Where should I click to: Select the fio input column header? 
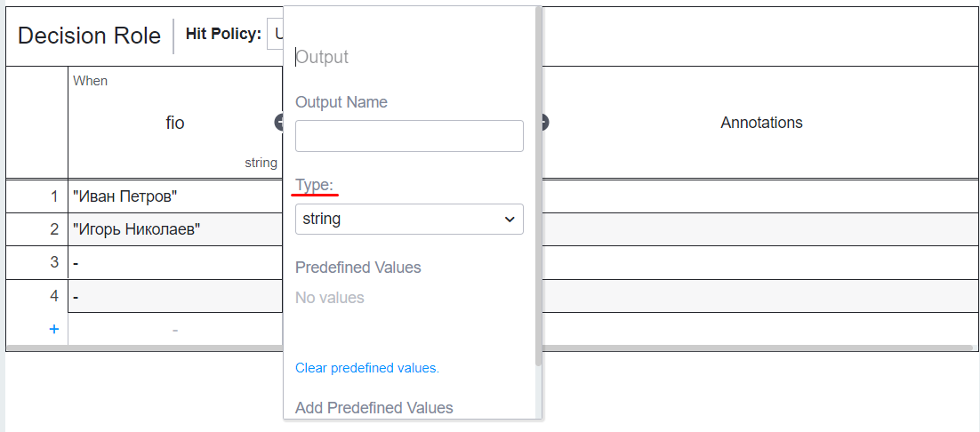pos(175,123)
